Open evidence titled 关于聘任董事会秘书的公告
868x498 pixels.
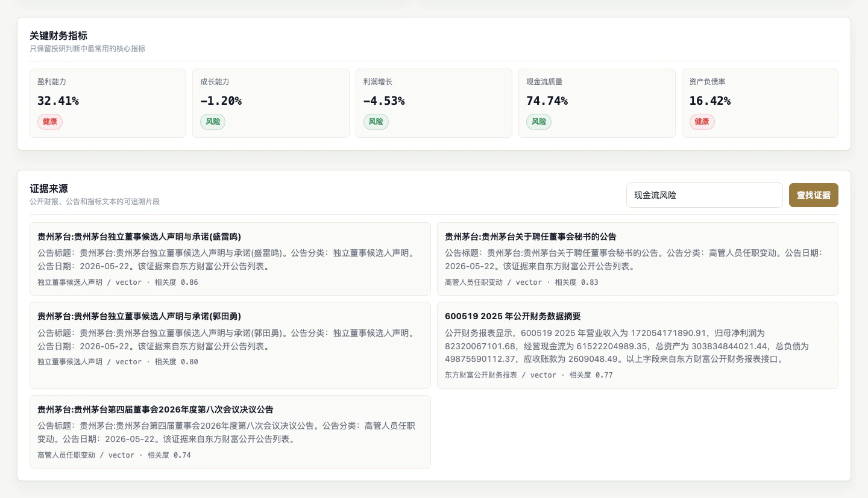click(x=530, y=237)
